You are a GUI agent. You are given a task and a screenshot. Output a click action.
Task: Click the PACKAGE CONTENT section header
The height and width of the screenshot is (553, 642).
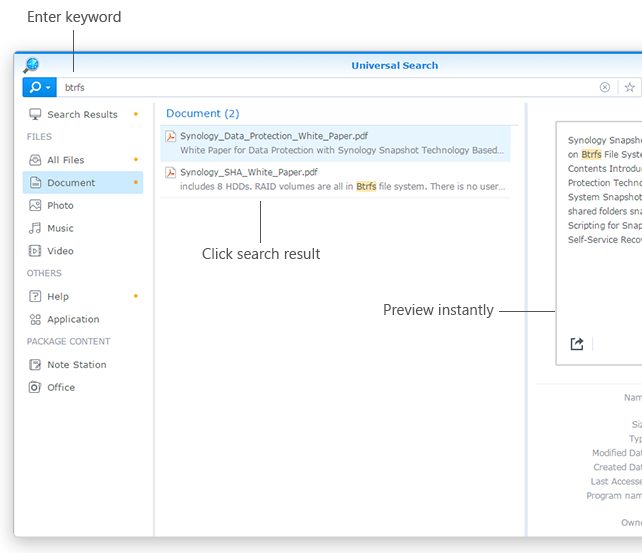point(68,341)
